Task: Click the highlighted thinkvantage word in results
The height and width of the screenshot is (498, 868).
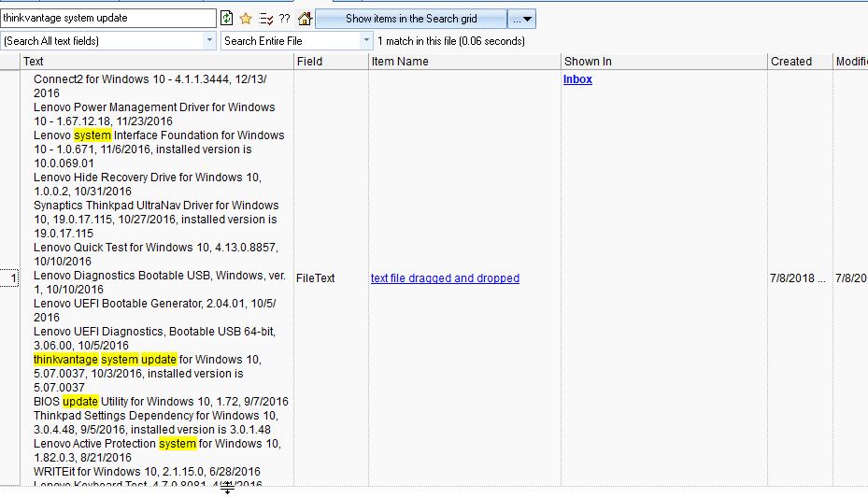Action: (66, 360)
